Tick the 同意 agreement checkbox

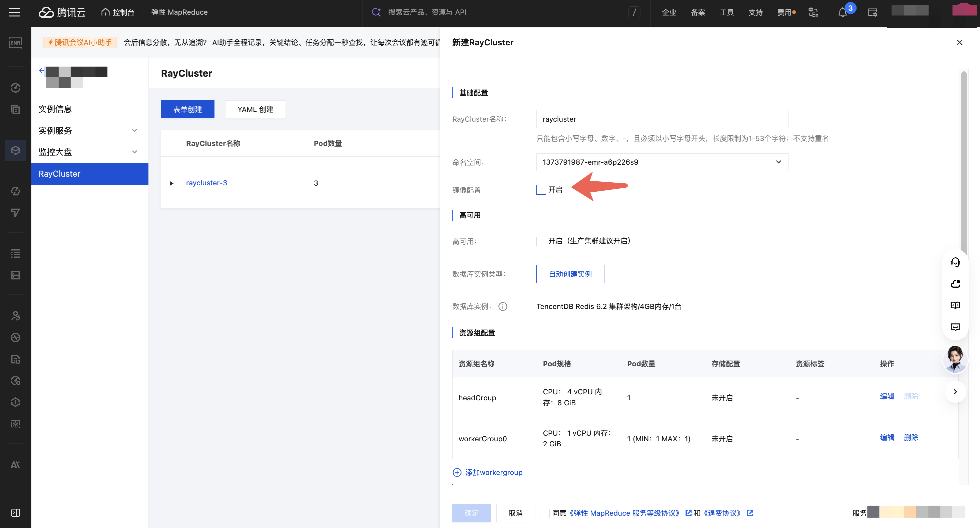tap(545, 513)
